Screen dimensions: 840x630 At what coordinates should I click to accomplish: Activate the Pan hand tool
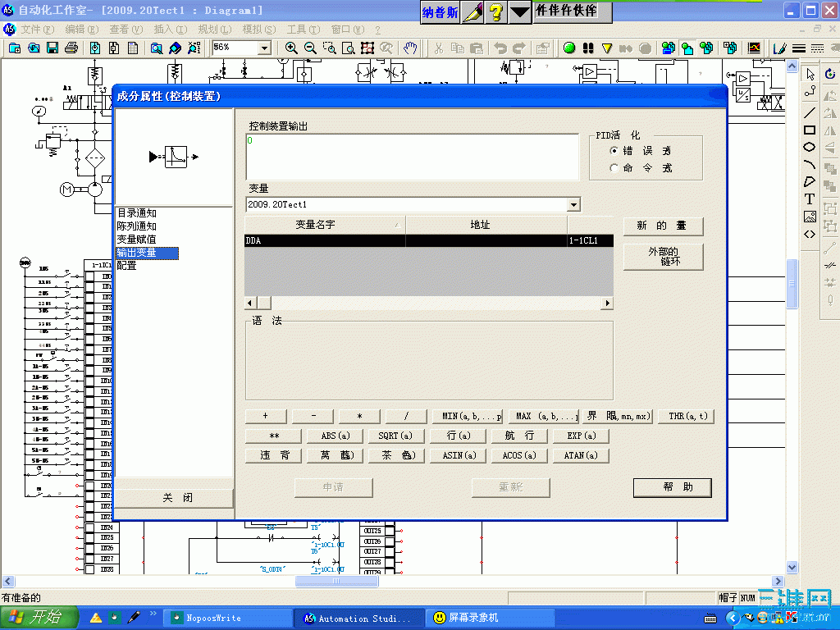point(410,48)
